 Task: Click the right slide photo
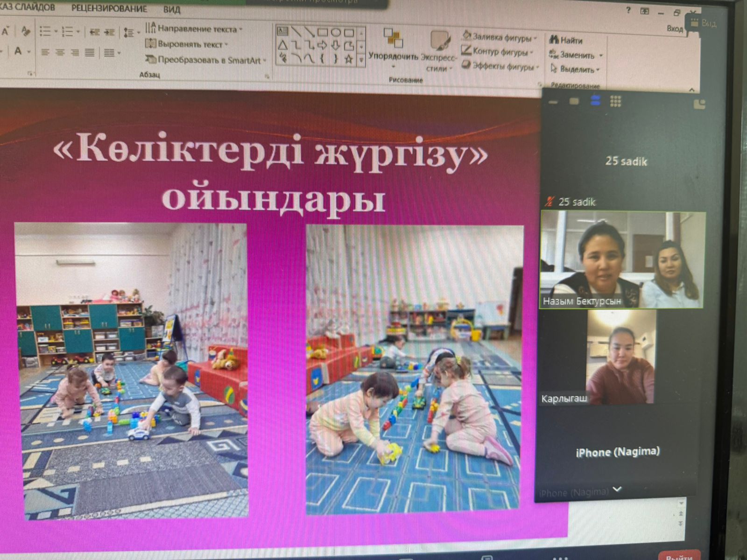pos(414,370)
